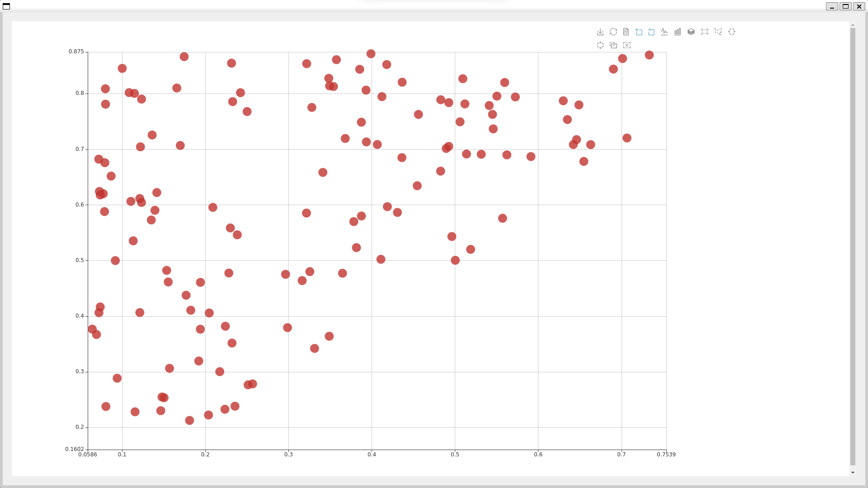
Task: Toggle the keep-selections brush mode icon
Action: click(x=613, y=45)
